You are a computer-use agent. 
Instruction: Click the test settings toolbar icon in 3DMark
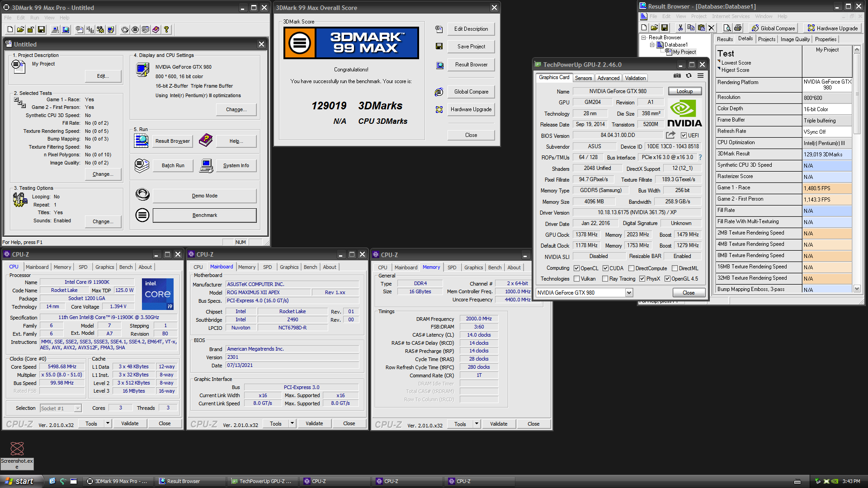tap(90, 29)
